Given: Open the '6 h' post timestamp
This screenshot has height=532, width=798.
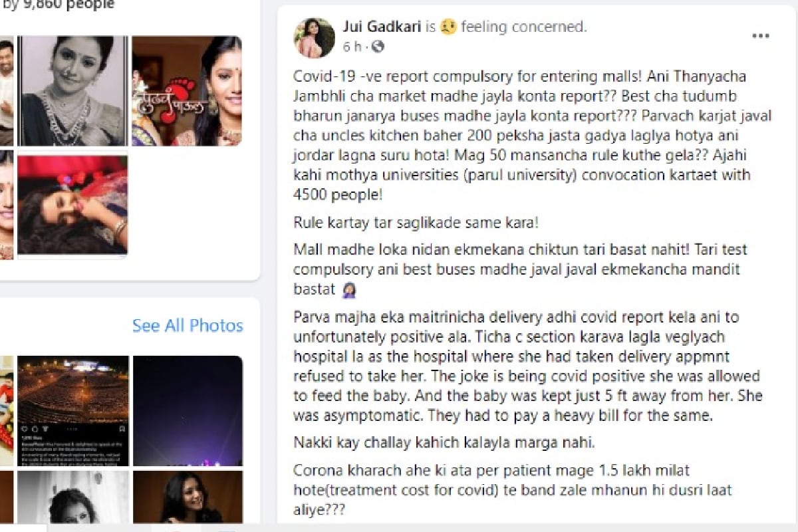Looking at the screenshot, I should tap(352, 47).
